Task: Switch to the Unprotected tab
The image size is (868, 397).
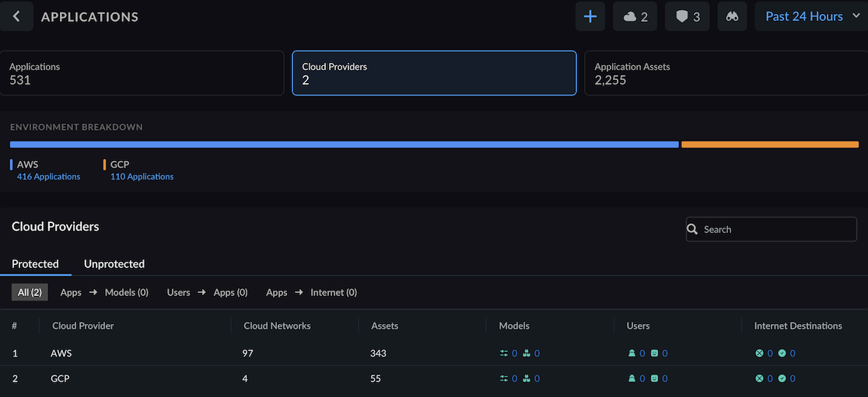Action: click(114, 264)
